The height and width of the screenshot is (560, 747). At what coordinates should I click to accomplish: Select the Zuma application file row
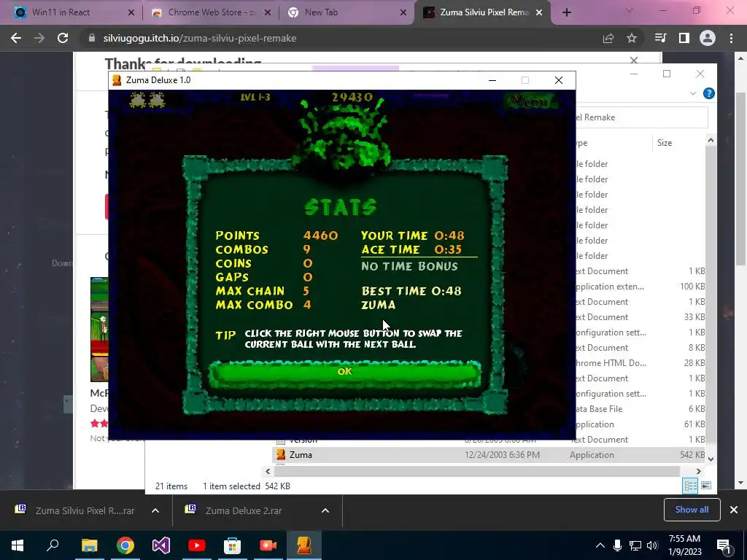(x=489, y=455)
